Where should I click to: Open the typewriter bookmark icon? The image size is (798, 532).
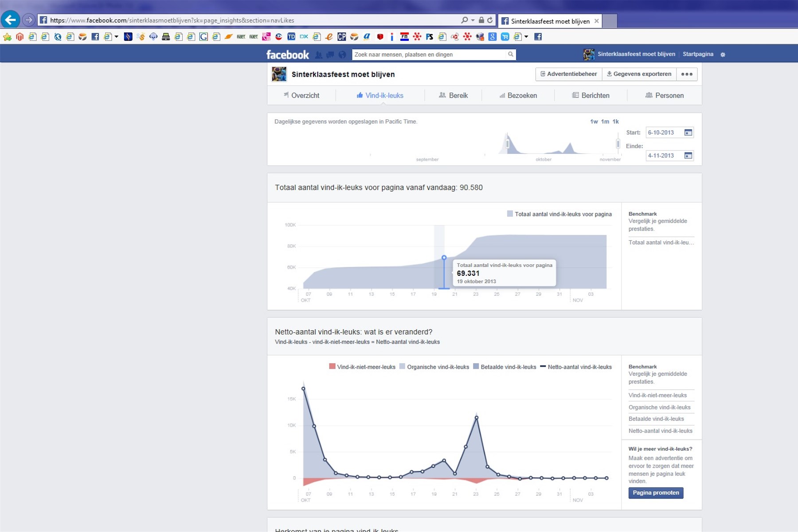pos(166,37)
